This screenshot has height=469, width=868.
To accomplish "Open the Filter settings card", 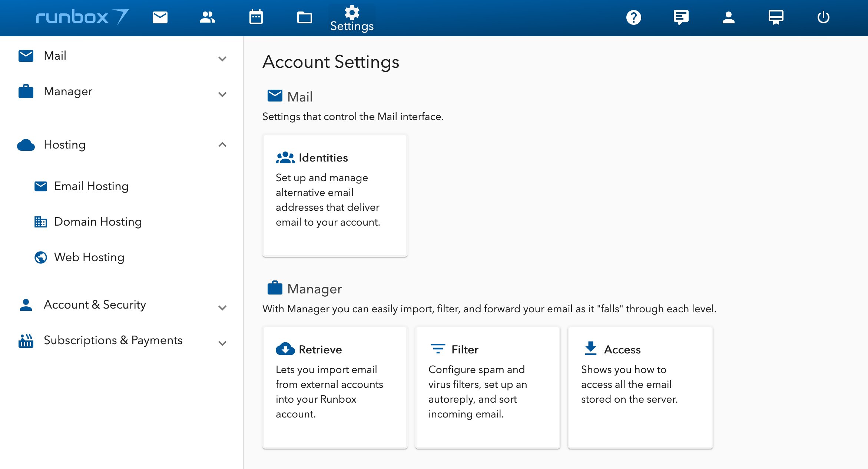I will tap(487, 387).
